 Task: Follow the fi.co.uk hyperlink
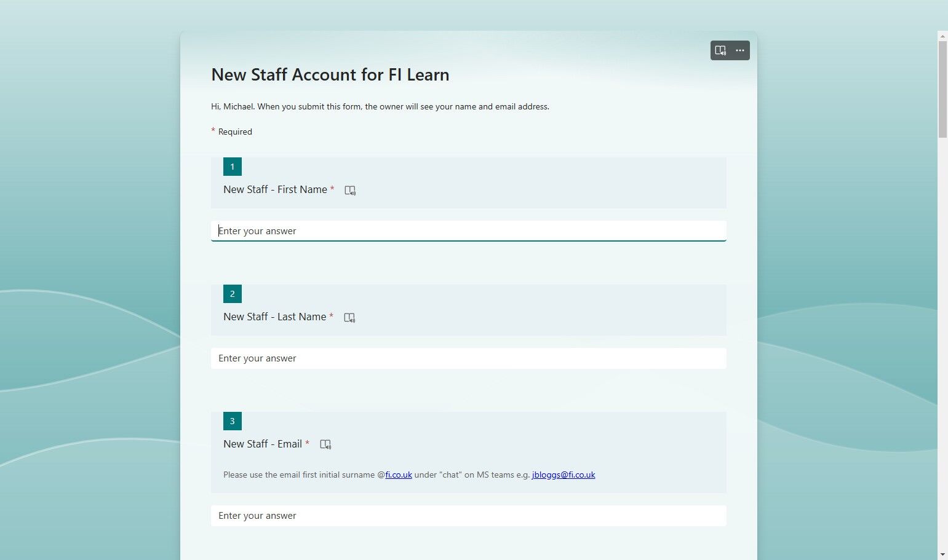click(399, 475)
